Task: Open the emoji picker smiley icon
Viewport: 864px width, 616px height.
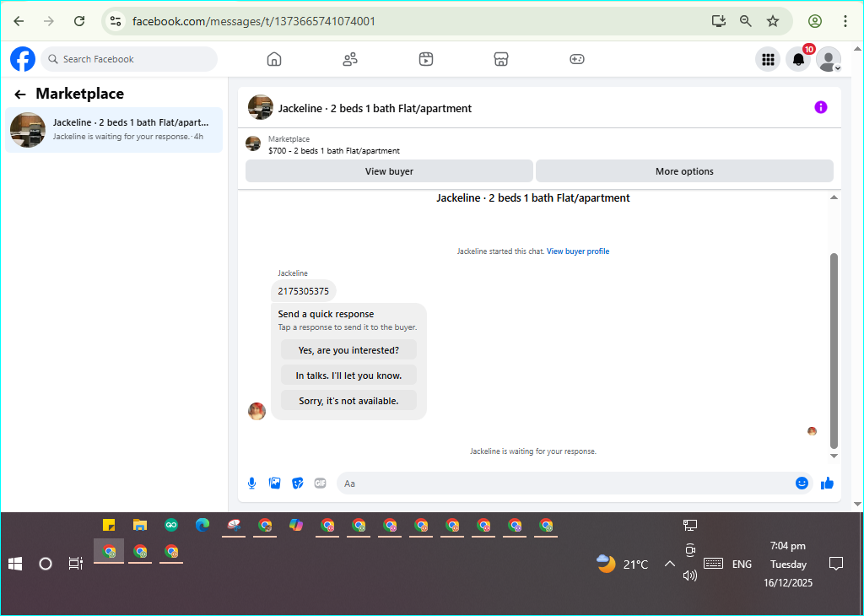Action: (x=802, y=484)
